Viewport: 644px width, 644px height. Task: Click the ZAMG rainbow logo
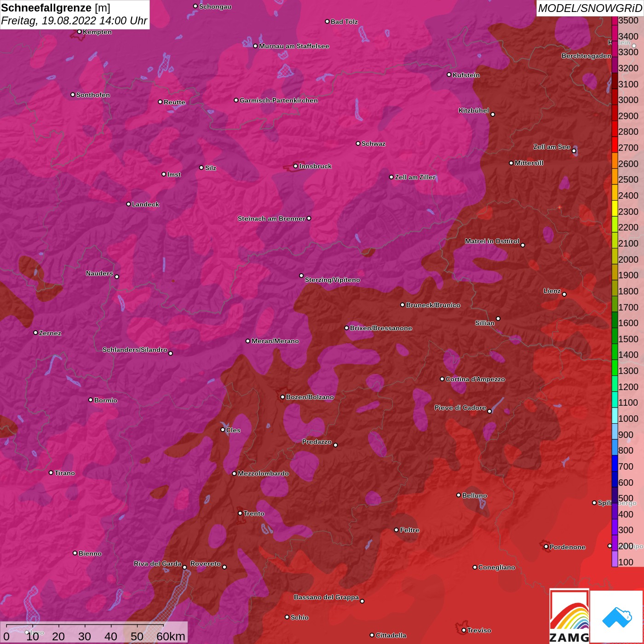(569, 617)
